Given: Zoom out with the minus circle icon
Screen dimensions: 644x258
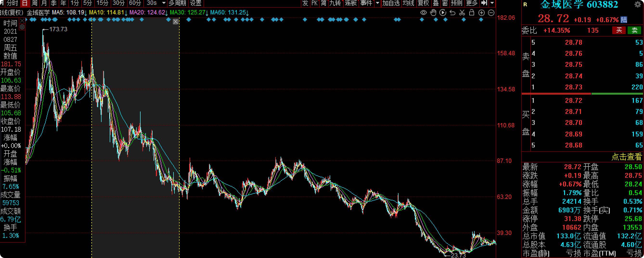Looking at the screenshot, I should click(x=491, y=13).
